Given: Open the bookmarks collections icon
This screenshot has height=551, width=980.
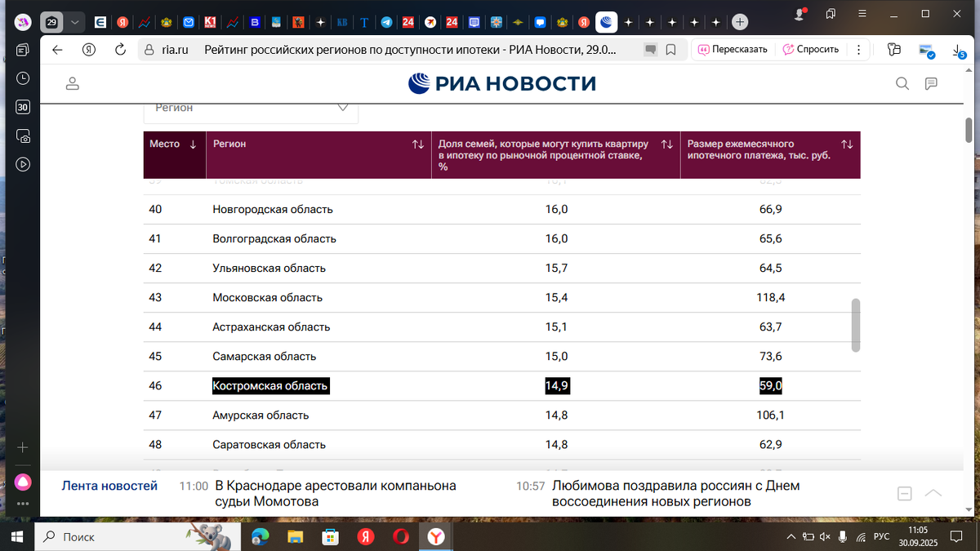Looking at the screenshot, I should tap(831, 14).
